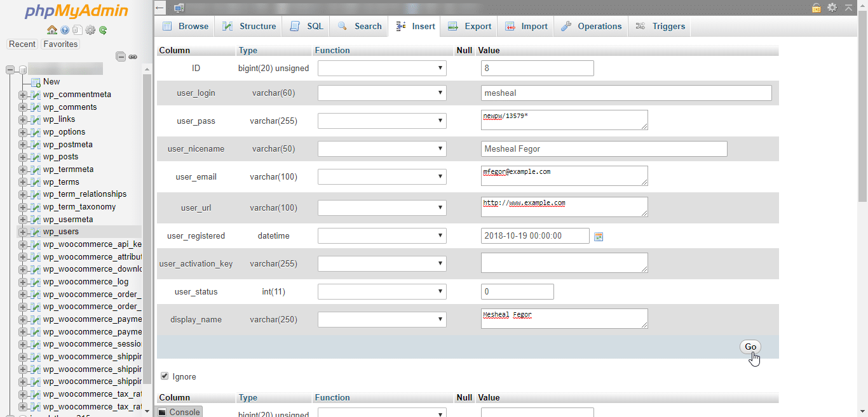
Task: Open the Export tab
Action: coord(469,26)
